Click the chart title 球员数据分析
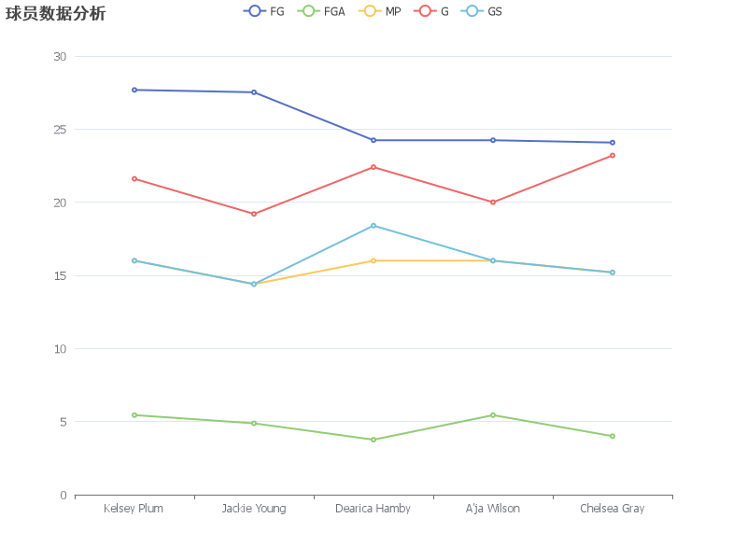The height and width of the screenshot is (560, 747). [x=55, y=13]
